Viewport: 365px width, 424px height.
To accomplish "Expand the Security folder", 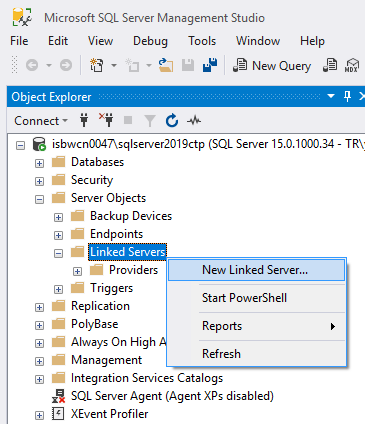I will pos(39,181).
